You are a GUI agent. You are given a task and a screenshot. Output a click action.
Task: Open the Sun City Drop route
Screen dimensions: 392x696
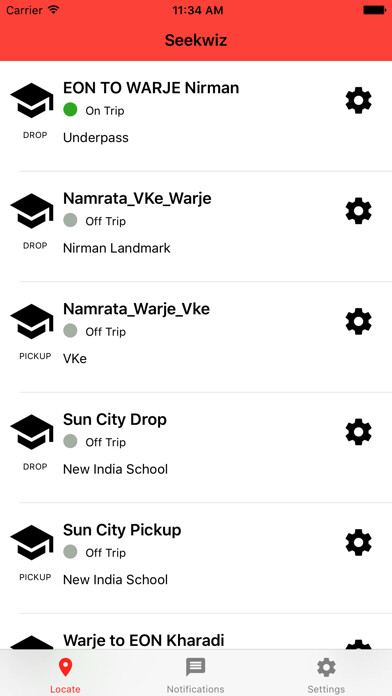(196, 447)
